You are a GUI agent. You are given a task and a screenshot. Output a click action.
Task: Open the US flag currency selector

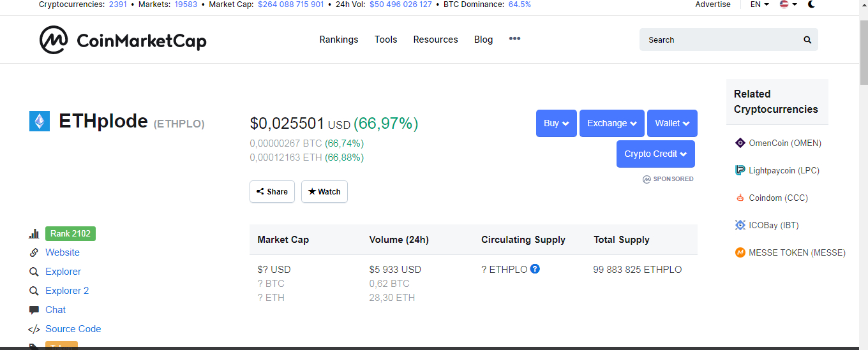[x=788, y=4]
